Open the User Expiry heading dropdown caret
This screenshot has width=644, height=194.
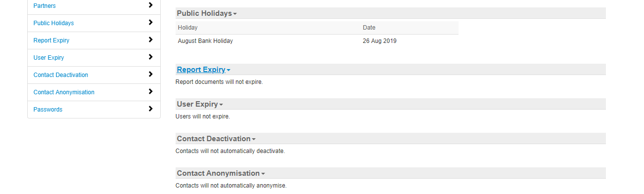coord(221,105)
